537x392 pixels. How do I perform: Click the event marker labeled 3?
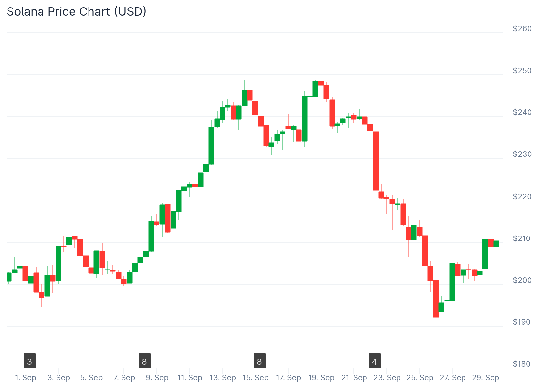tap(30, 361)
